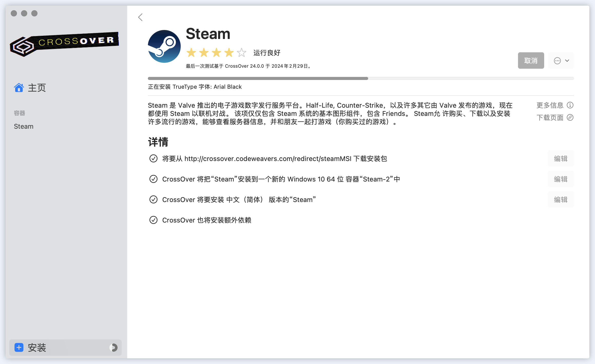Click the install progress pie indicator
595x364 pixels.
pyautogui.click(x=113, y=348)
